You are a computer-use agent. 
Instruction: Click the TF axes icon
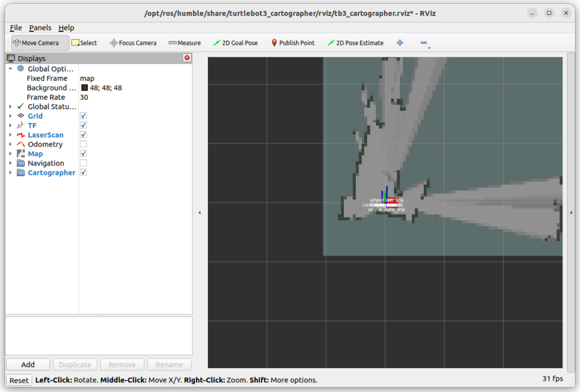[21, 125]
